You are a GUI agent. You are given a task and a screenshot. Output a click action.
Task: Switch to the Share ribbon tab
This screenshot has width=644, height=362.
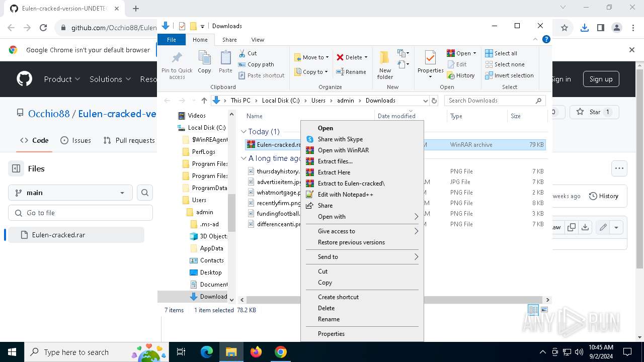coord(229,40)
